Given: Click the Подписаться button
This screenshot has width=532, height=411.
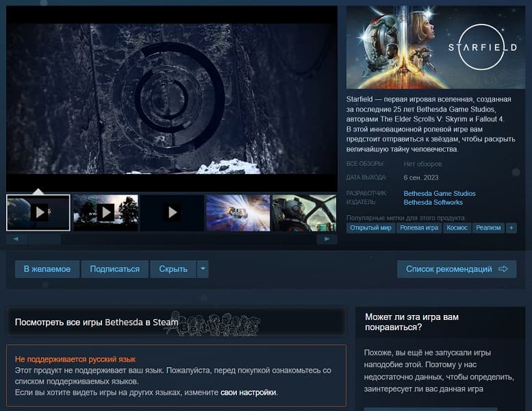Looking at the screenshot, I should [x=114, y=269].
